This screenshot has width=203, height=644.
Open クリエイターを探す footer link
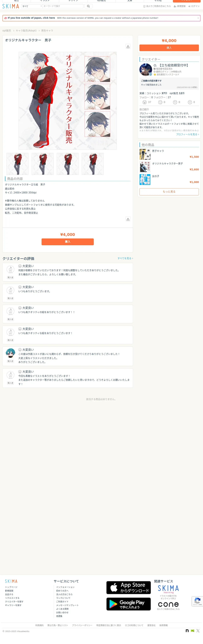click(x=14, y=602)
